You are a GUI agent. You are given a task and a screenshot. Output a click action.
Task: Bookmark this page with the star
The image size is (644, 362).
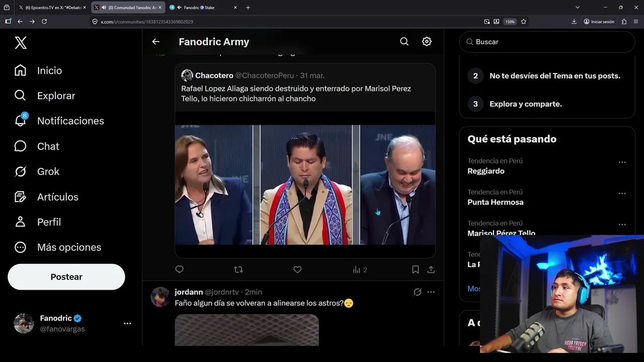(x=524, y=22)
